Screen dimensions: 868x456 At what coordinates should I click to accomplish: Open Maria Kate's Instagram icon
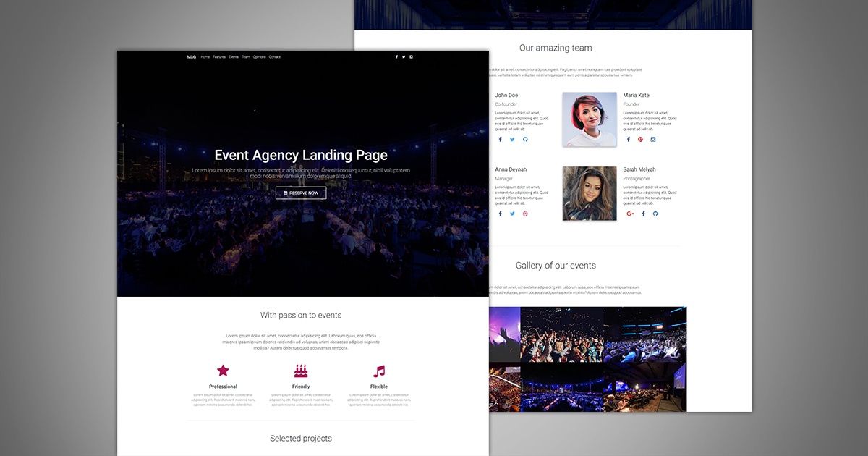tap(653, 140)
